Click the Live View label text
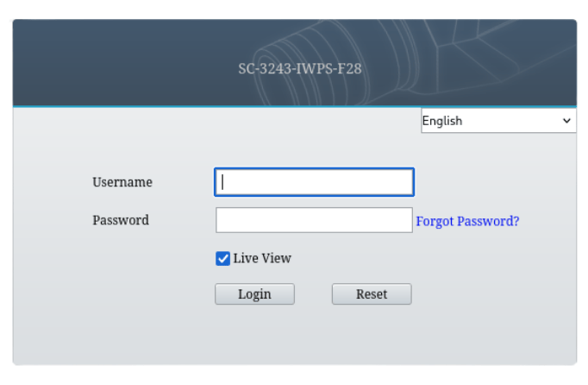This screenshot has width=588, height=385. tap(262, 258)
